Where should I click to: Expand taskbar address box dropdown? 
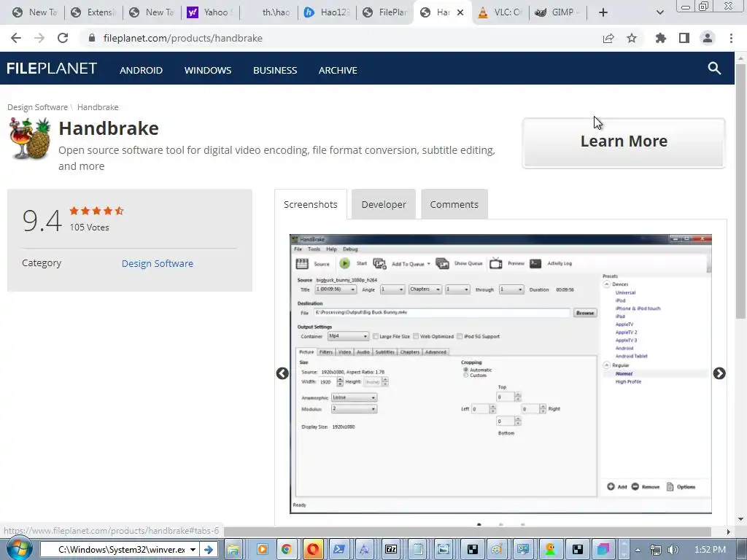[193, 550]
